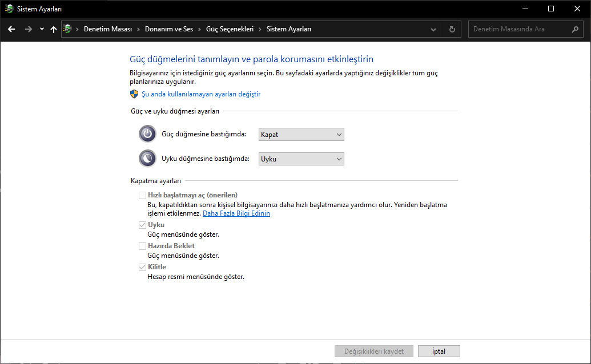Viewport: 591px width, 364px height.
Task: Toggle the Hazırda Beklet checkbox
Action: click(x=142, y=246)
